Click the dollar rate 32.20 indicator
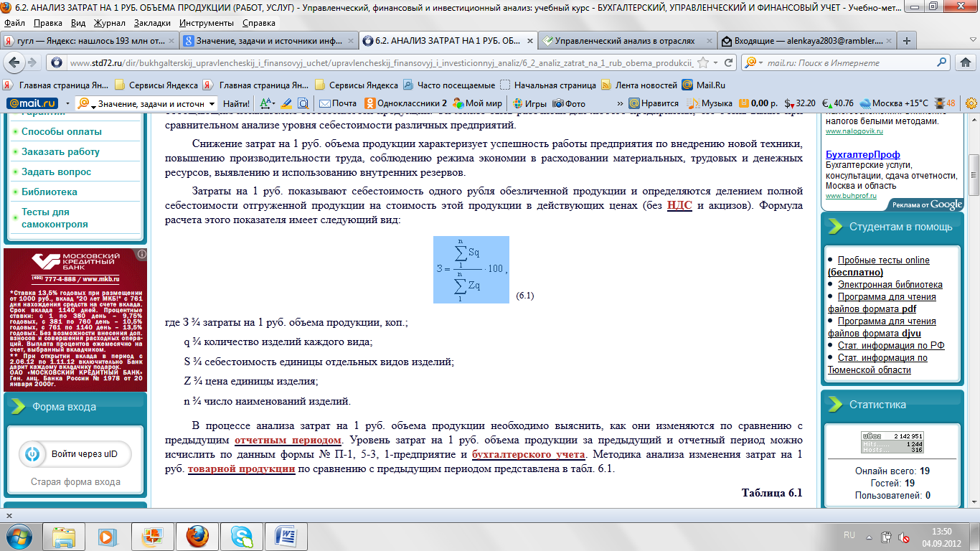980x551 pixels. (x=800, y=103)
